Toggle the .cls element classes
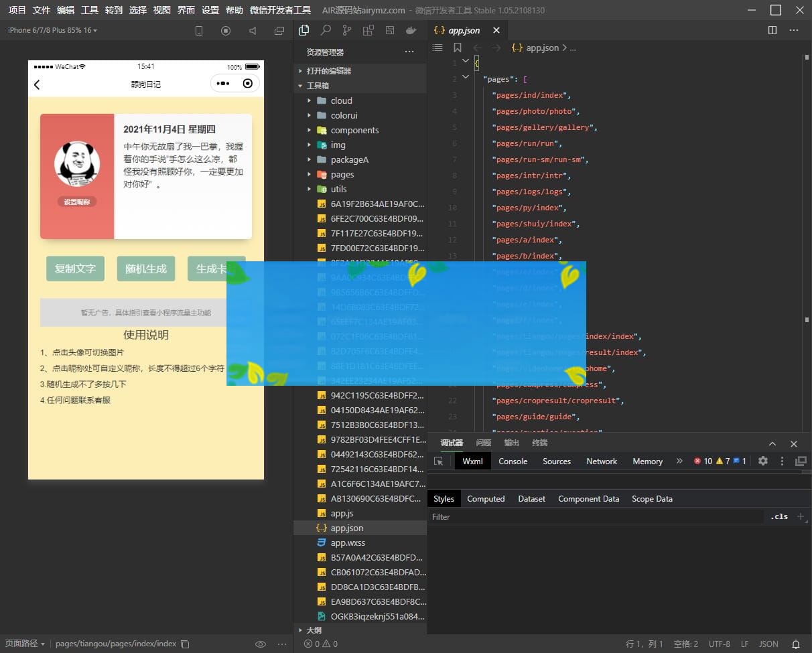This screenshot has width=812, height=653. coord(779,516)
